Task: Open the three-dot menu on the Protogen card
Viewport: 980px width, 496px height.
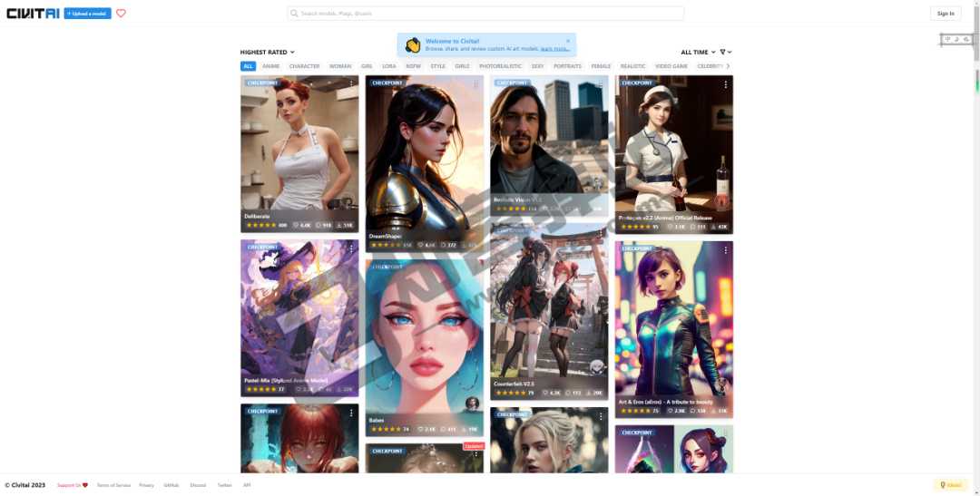Action: 726,84
